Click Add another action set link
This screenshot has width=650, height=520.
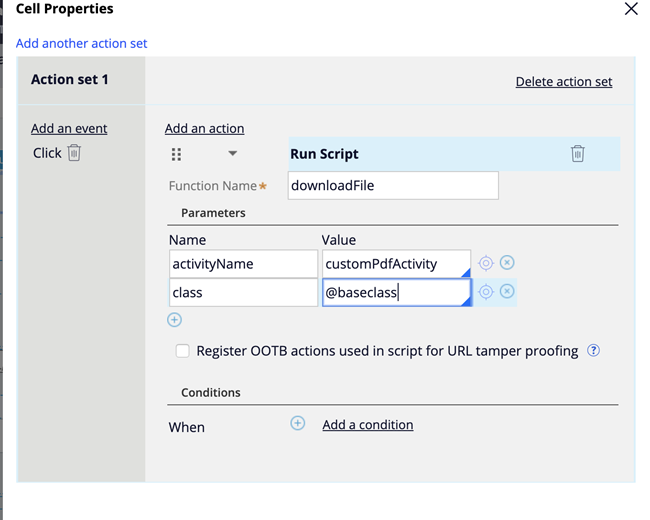(x=82, y=44)
